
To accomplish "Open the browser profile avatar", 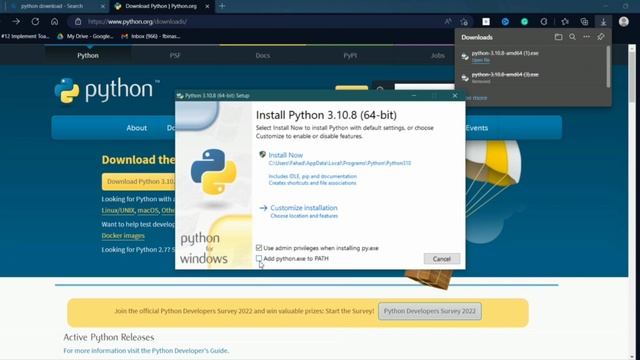I will [623, 21].
